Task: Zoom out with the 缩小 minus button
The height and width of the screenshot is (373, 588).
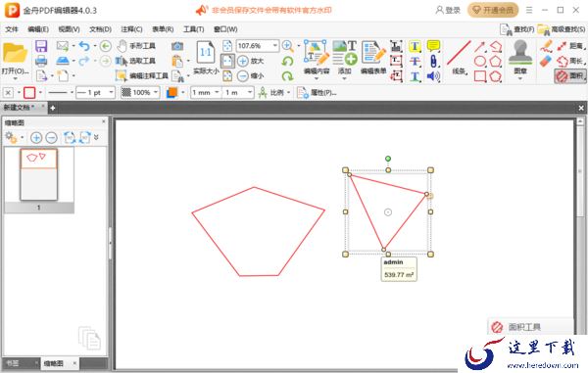Action: coord(250,76)
